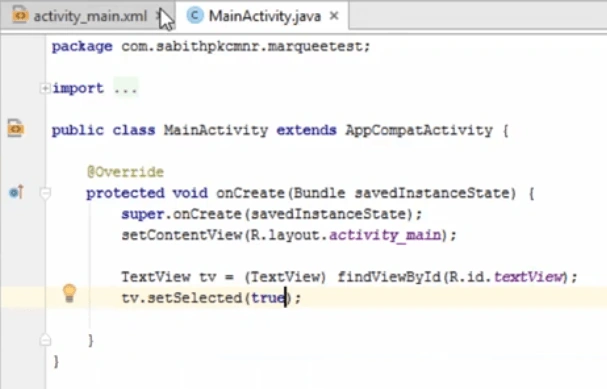This screenshot has width=607, height=389.
Task: Select the MainActivity.java tab
Action: (x=262, y=15)
